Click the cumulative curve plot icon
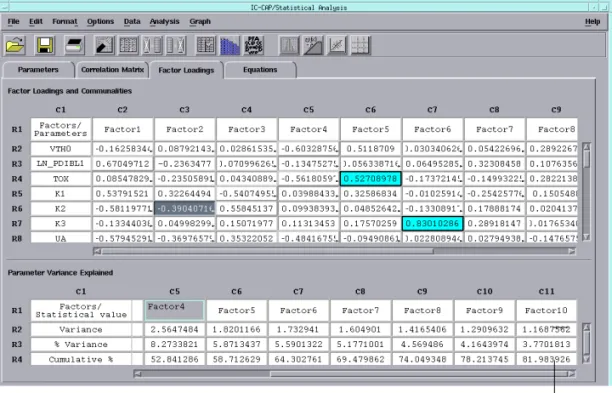This screenshot has width=612, height=393. point(313,45)
